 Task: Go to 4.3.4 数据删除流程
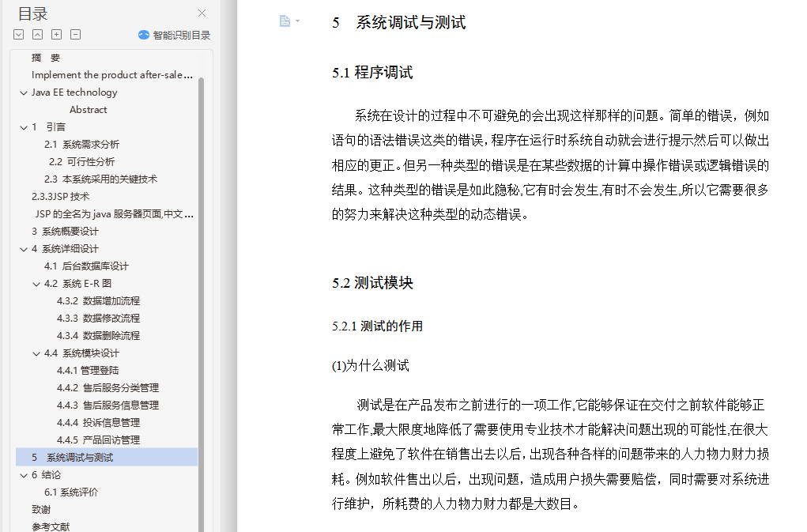(x=98, y=336)
